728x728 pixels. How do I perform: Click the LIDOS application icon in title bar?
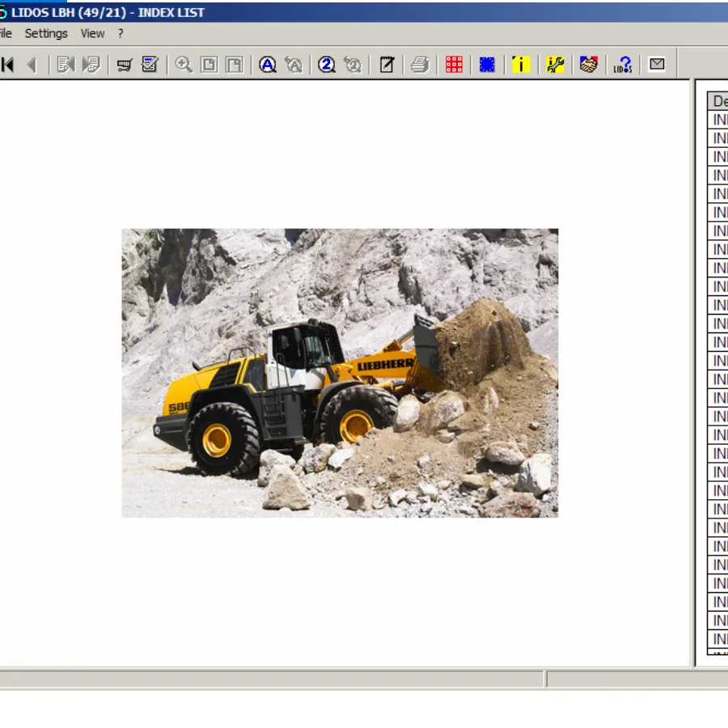pos(3,12)
